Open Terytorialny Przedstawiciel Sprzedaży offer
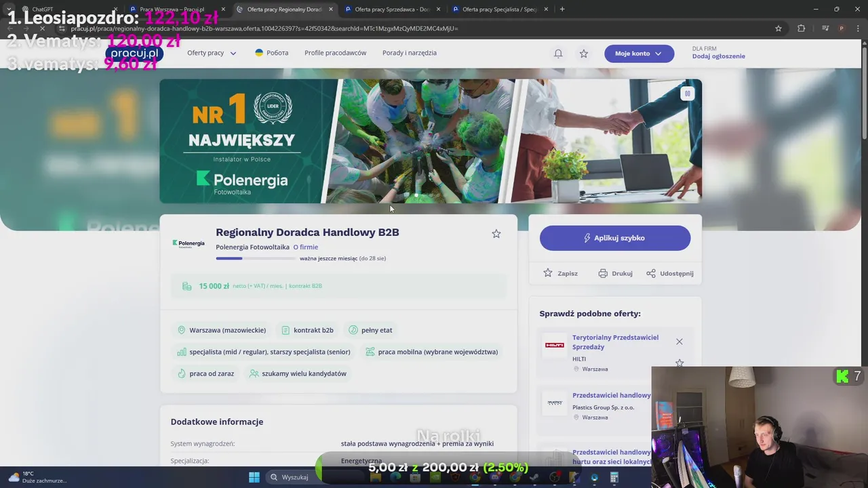The height and width of the screenshot is (488, 868). point(615,342)
